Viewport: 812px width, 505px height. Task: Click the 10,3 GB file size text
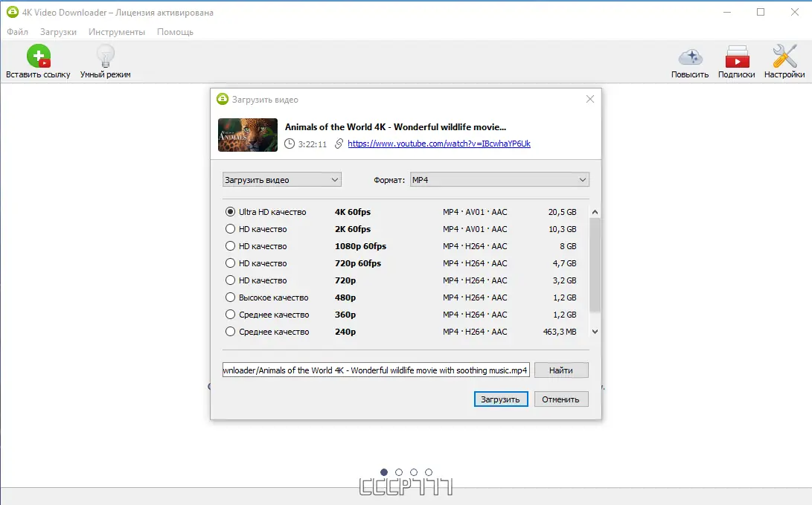click(x=563, y=228)
